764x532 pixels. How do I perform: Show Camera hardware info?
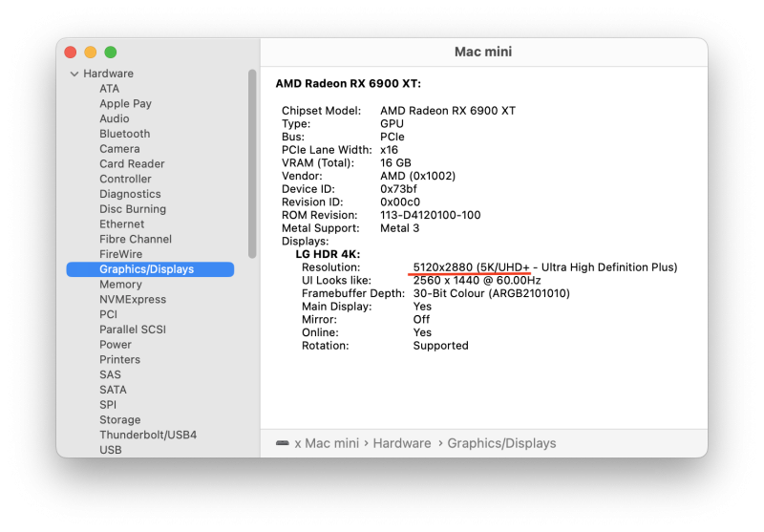(x=119, y=149)
